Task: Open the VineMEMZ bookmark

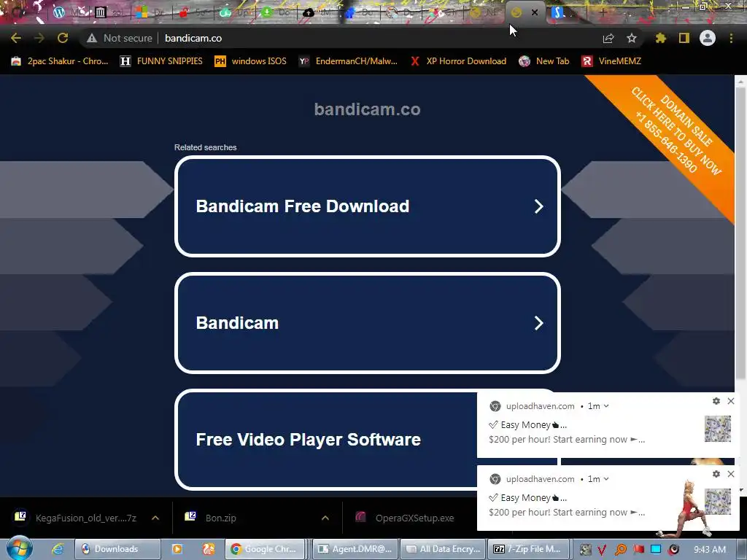Action: [x=612, y=61]
